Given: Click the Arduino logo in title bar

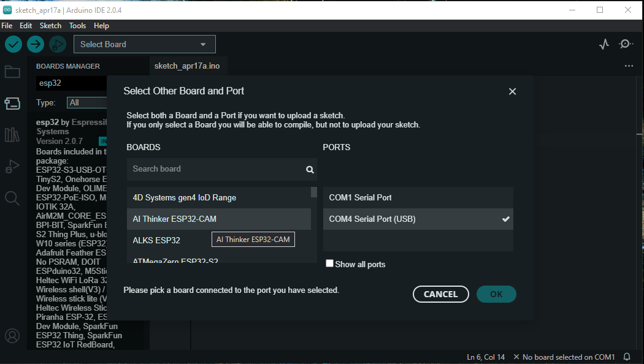Looking at the screenshot, I should point(7,10).
